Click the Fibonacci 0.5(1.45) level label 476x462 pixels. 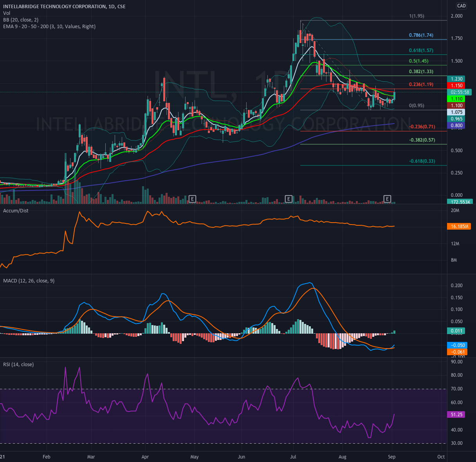(x=418, y=61)
